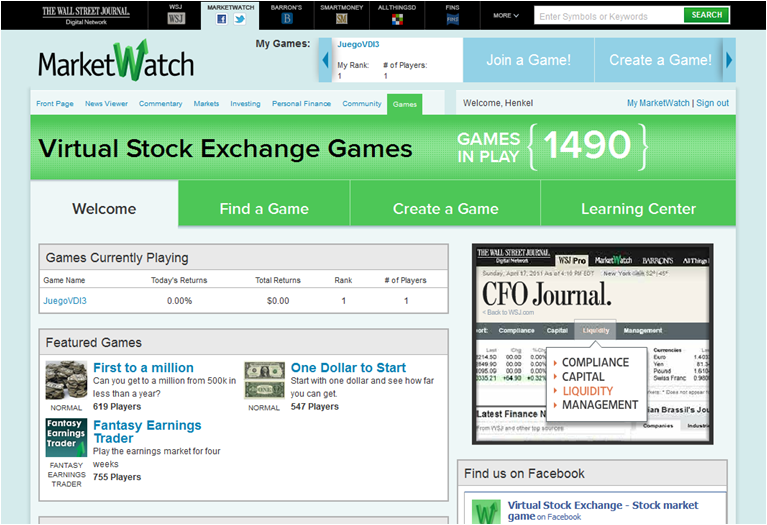Image resolution: width=767 pixels, height=525 pixels.
Task: Click the MarketWatch Facebook icon
Action: coord(222,19)
